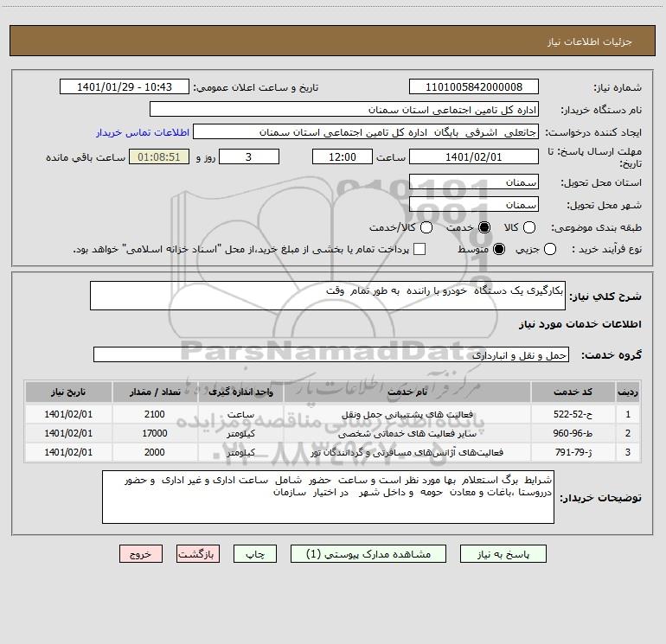The width and height of the screenshot is (666, 644).
Task: Click the need number field 1101005842000008
Action: click(474, 87)
